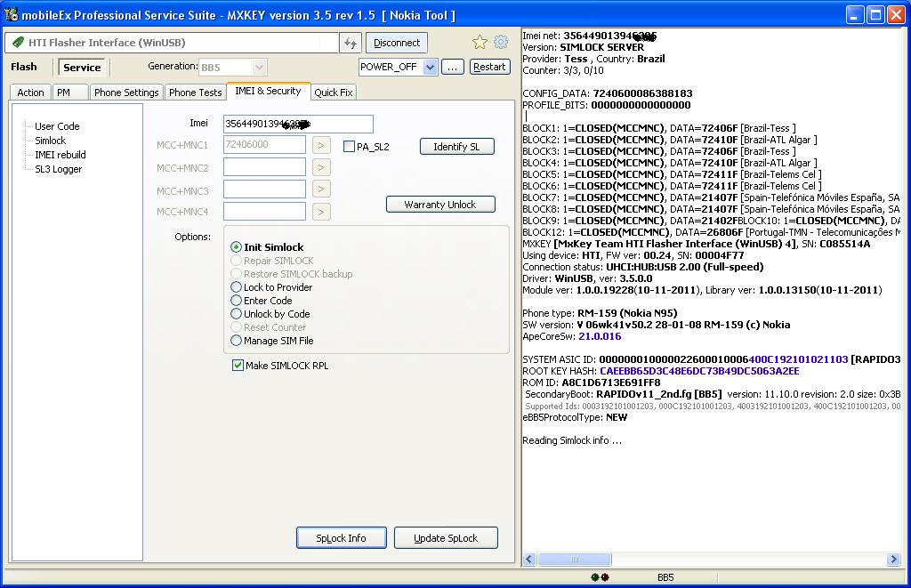Switch to the Service mode tab
The height and width of the screenshot is (588, 911).
click(82, 68)
